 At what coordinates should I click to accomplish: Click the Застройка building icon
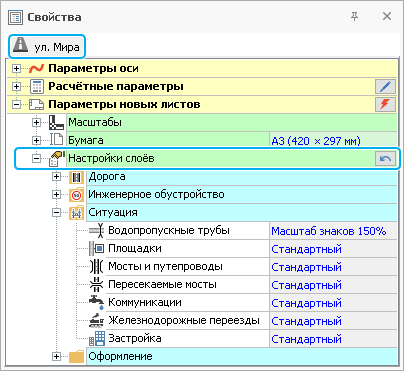click(x=97, y=339)
